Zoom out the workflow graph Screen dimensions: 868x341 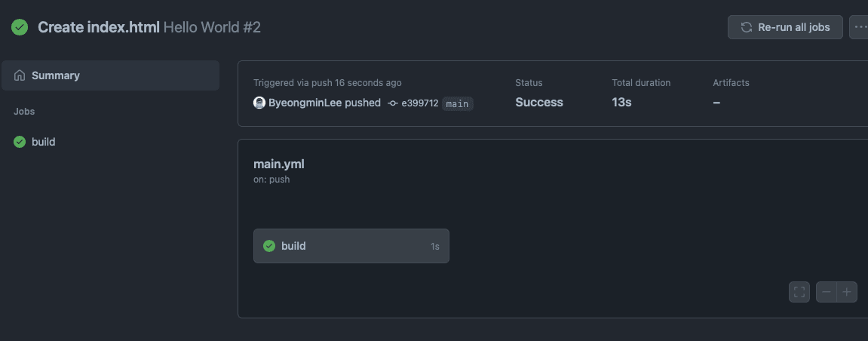click(x=827, y=292)
